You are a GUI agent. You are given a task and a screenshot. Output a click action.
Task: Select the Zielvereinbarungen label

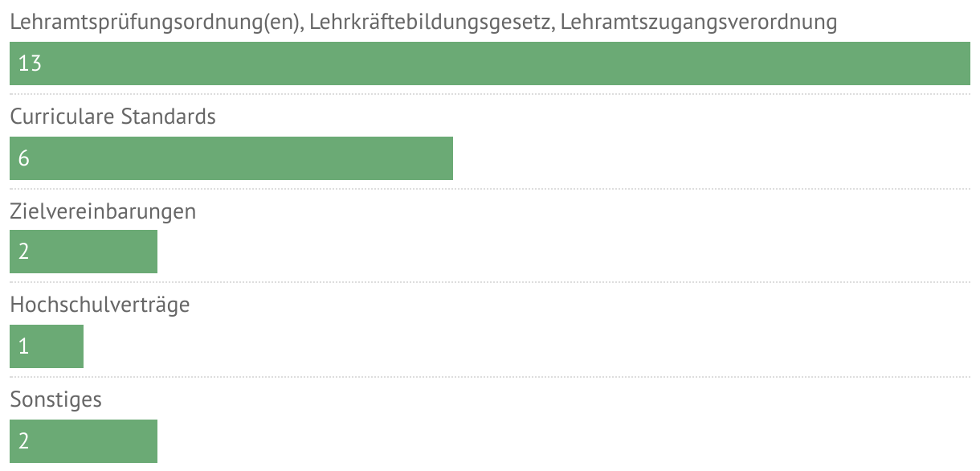click(103, 211)
